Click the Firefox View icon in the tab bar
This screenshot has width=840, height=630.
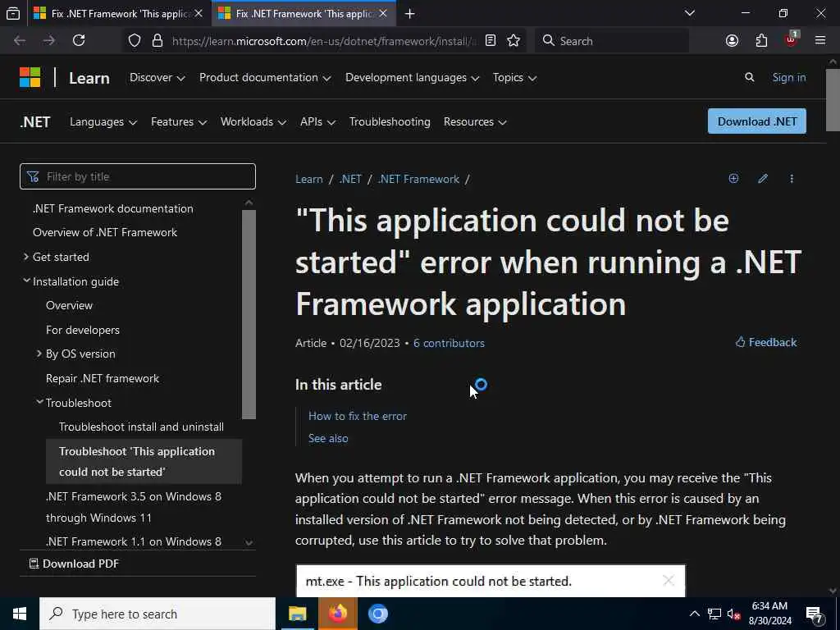point(13,13)
